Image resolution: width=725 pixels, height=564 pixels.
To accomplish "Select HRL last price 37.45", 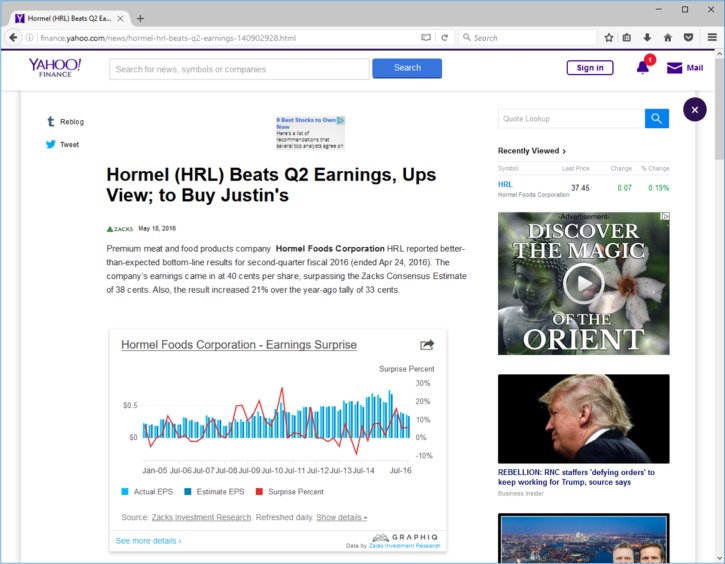I will 580,188.
